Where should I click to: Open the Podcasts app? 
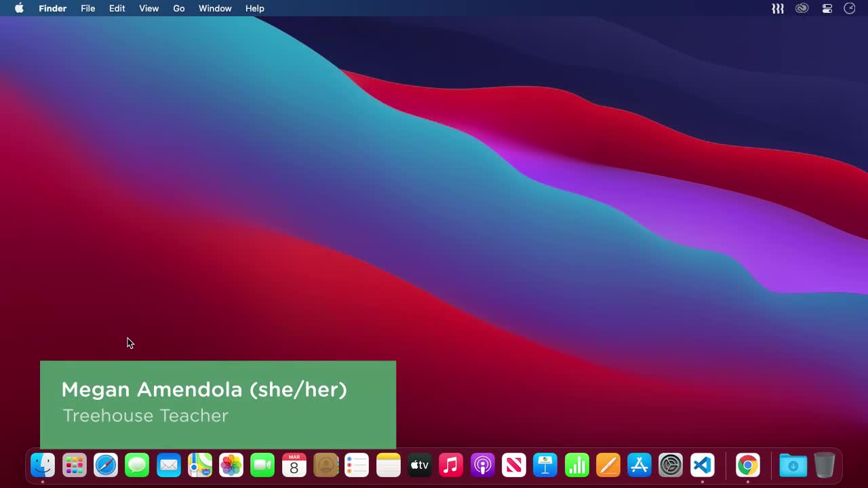482,465
